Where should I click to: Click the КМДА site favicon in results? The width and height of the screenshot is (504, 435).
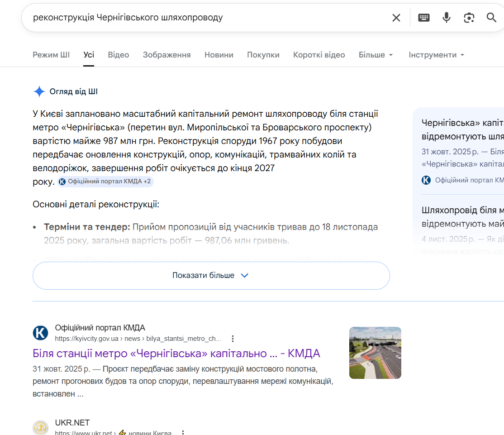coord(40,333)
